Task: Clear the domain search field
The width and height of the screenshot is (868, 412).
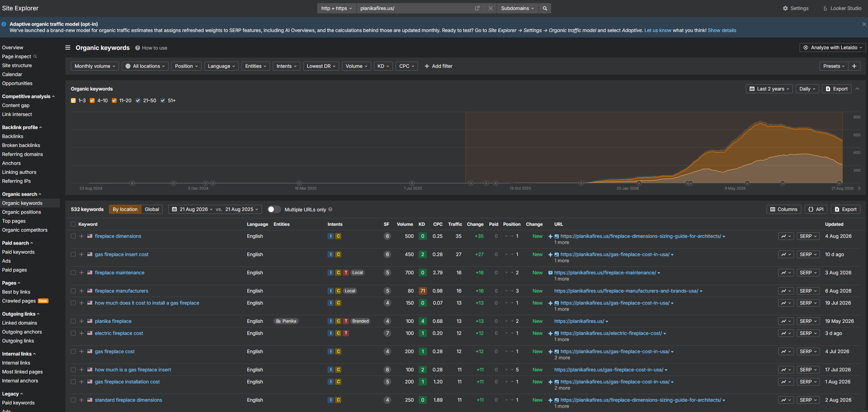Action: 491,8
